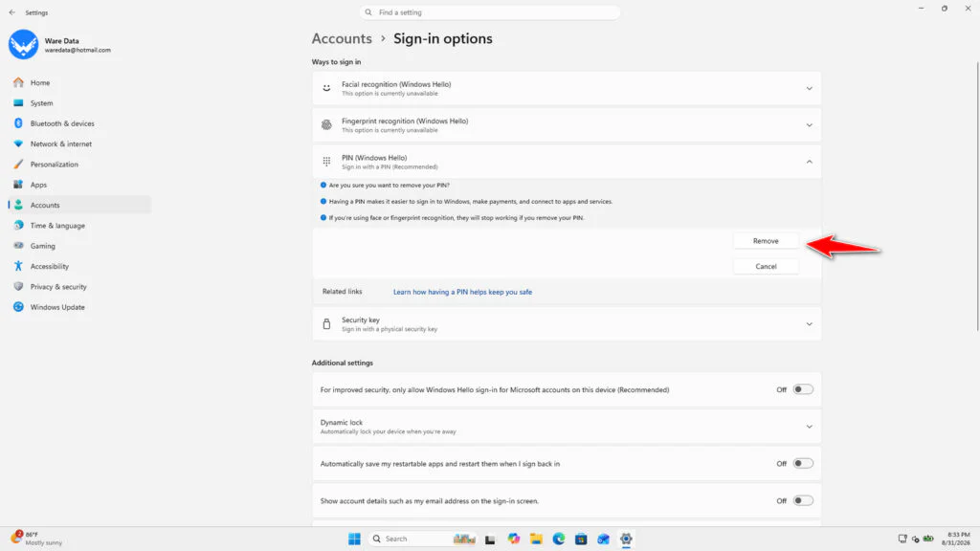This screenshot has width=980, height=551.
Task: Click the security key icon
Action: click(x=326, y=323)
